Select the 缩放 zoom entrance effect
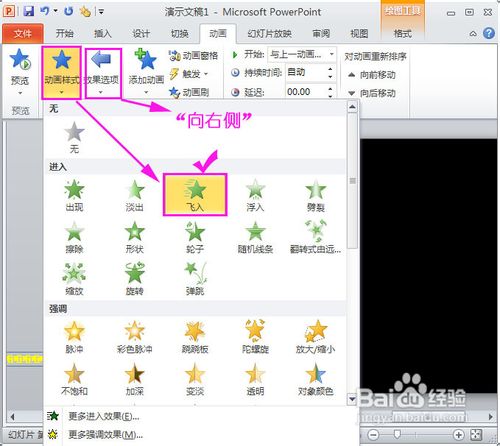 tap(74, 279)
